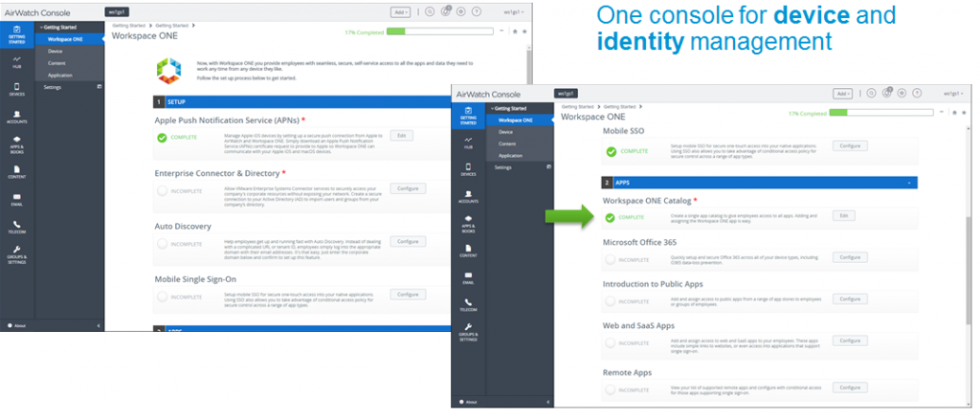This screenshot has width=980, height=417.
Task: Click Enterprise Connector & Directory incomplete circle
Action: point(162,190)
